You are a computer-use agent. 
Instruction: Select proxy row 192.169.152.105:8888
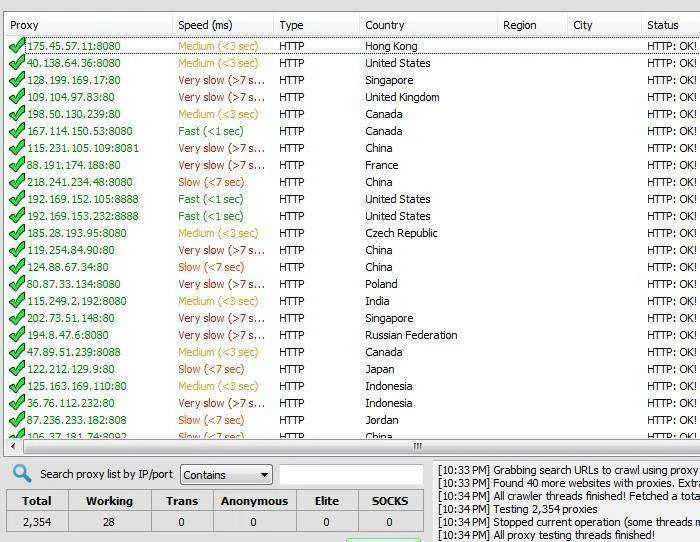(353, 199)
